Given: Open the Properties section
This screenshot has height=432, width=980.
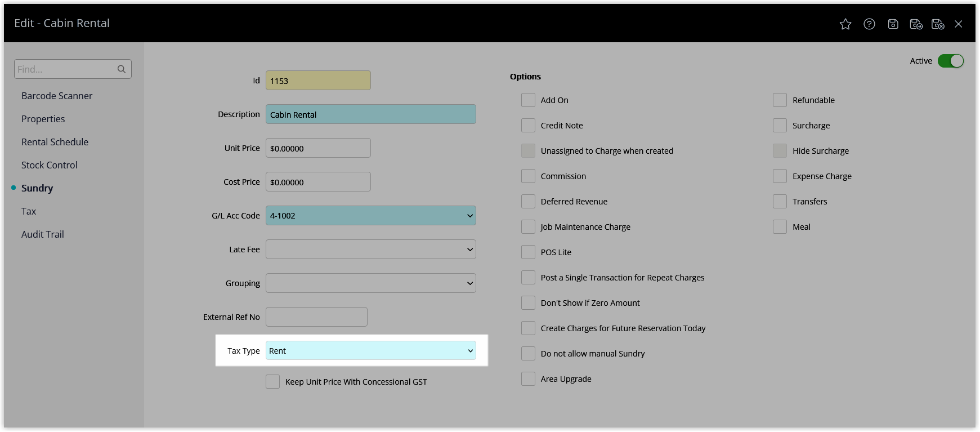Looking at the screenshot, I should 43,119.
